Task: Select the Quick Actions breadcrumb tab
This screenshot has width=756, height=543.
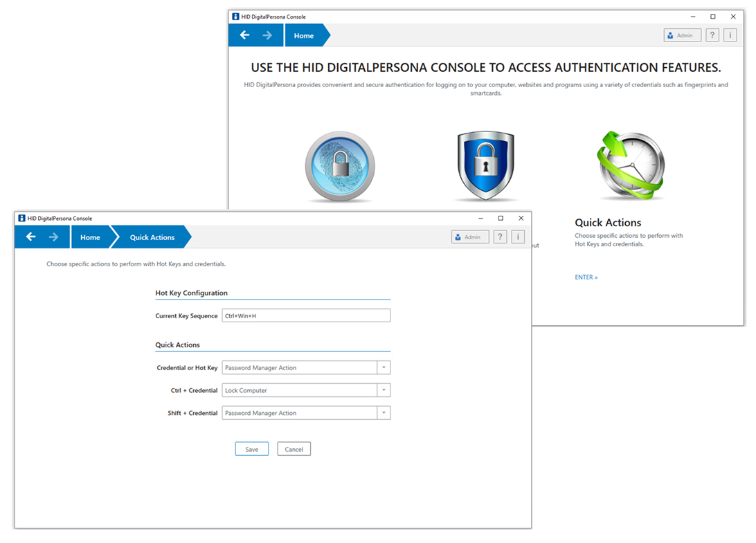Action: click(152, 237)
